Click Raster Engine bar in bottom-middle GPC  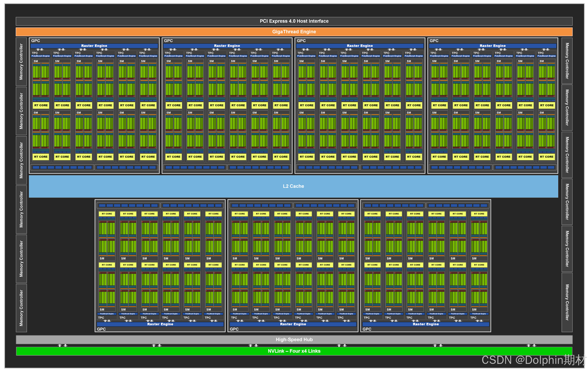[293, 324]
